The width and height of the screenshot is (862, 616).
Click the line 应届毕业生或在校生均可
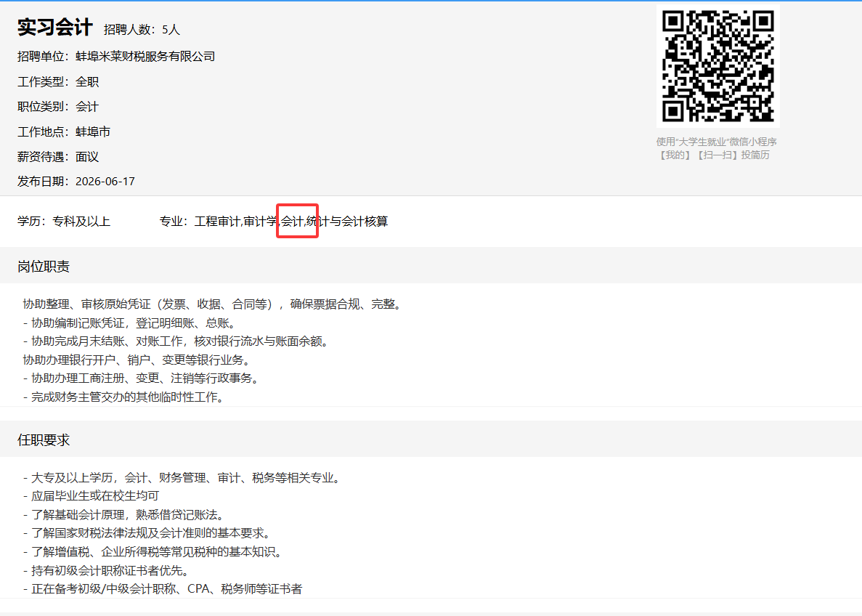click(x=92, y=496)
